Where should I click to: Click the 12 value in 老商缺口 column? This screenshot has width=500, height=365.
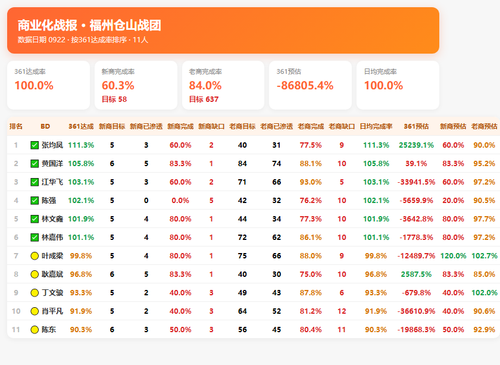coord(342,311)
